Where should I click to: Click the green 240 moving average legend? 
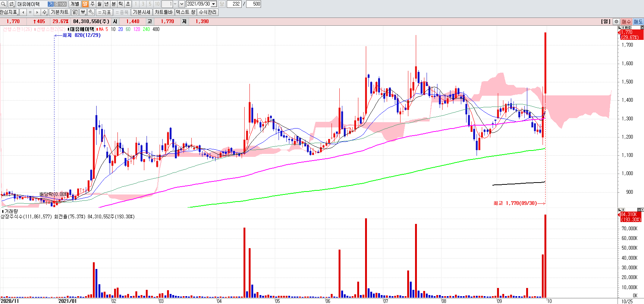(x=146, y=29)
